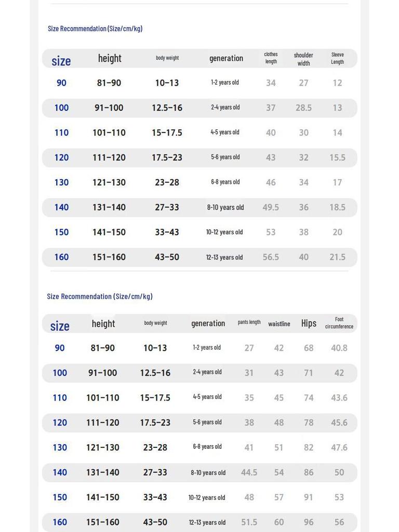Viewport: 399px width, 532px height.
Task: Select the 'pants length' column header
Action: pyautogui.click(x=249, y=322)
